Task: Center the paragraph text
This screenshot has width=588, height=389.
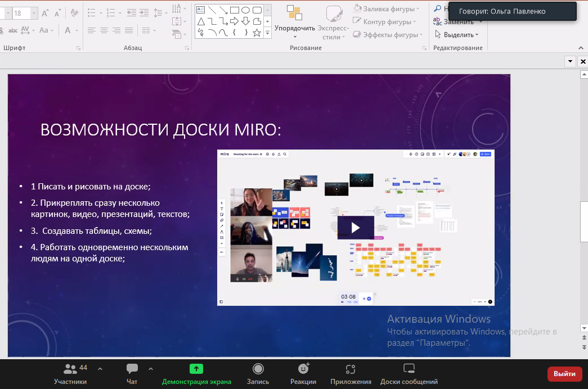Action: [104, 30]
